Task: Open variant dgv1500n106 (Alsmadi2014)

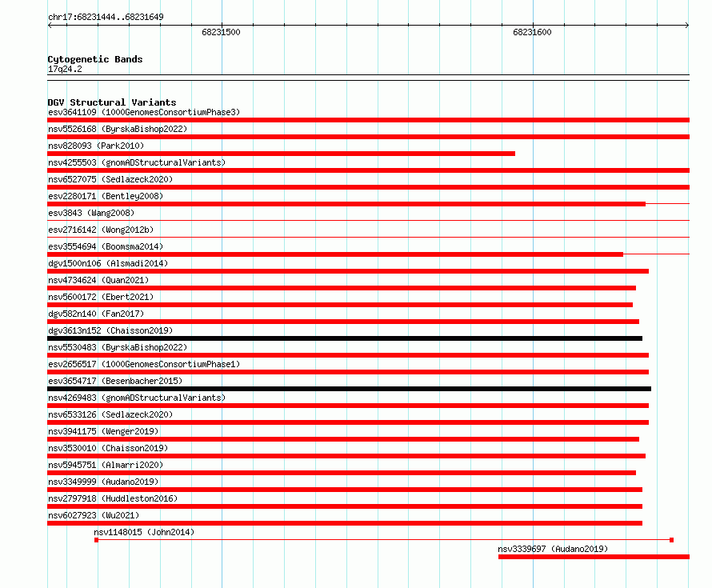Action: point(108,263)
